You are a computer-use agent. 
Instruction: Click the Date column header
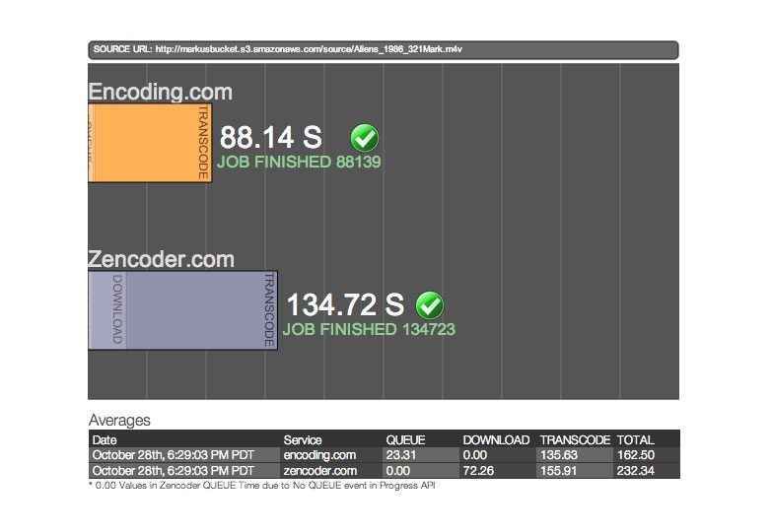click(x=105, y=440)
